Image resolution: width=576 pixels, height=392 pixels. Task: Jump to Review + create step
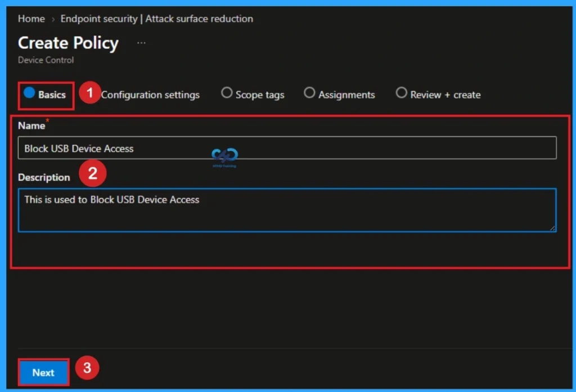[x=438, y=94]
